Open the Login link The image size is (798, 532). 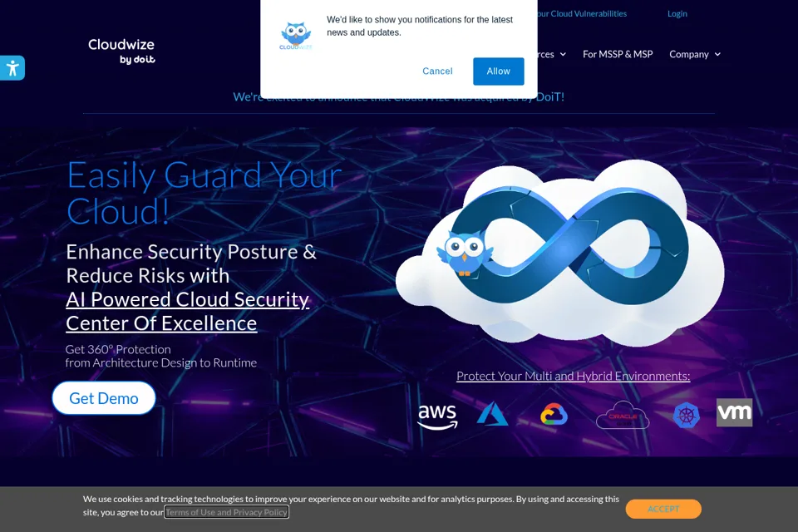pos(677,14)
